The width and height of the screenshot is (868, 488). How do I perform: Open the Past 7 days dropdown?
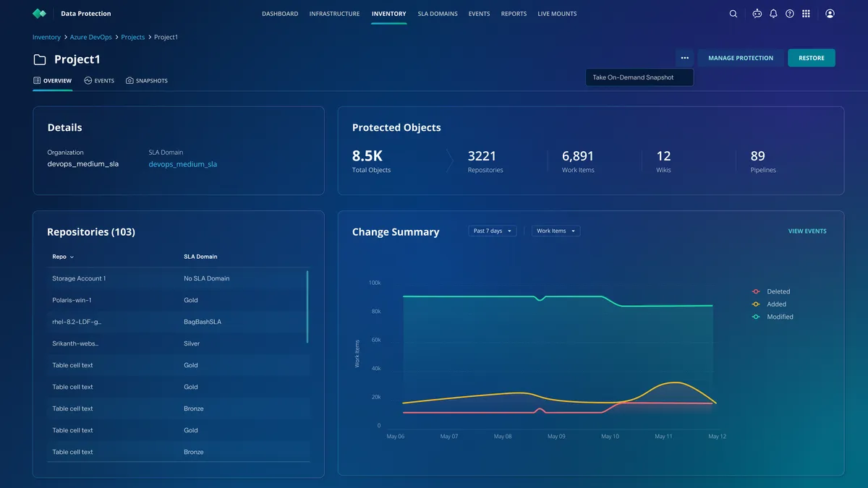493,231
